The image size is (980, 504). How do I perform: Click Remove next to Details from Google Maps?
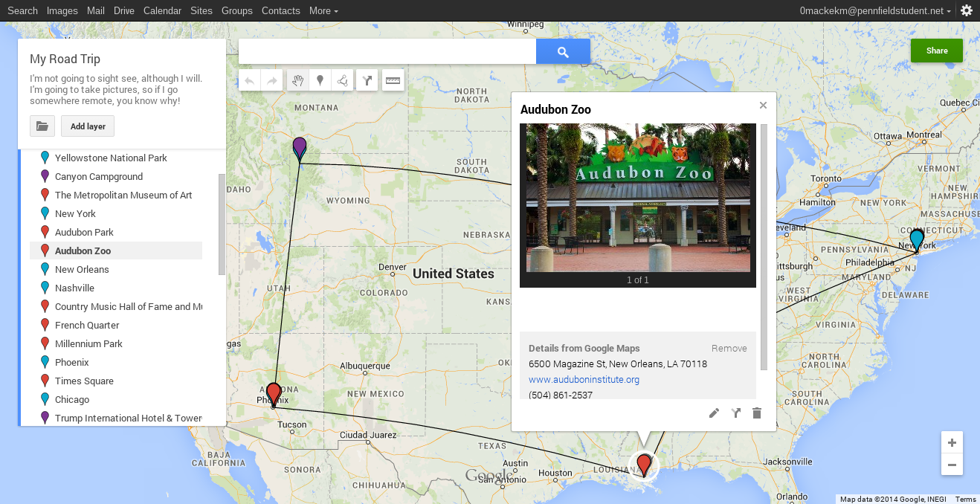pos(729,348)
